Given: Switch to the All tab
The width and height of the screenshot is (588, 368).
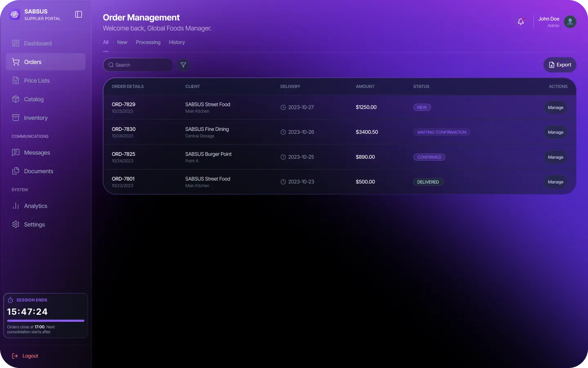Looking at the screenshot, I should (x=106, y=42).
